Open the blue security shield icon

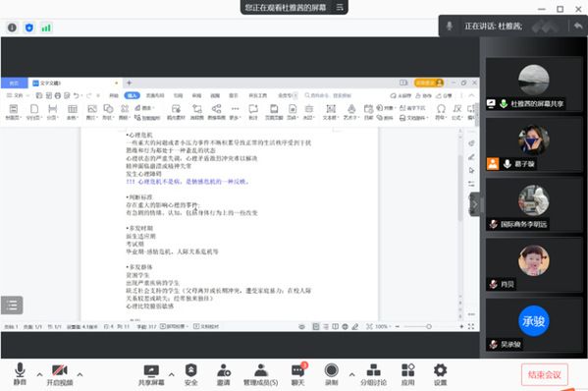pyautogui.click(x=29, y=28)
